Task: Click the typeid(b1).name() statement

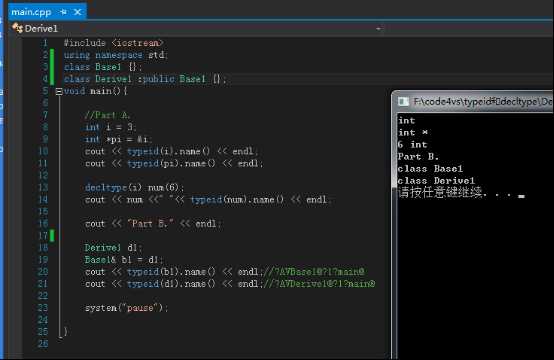Action: click(x=174, y=272)
